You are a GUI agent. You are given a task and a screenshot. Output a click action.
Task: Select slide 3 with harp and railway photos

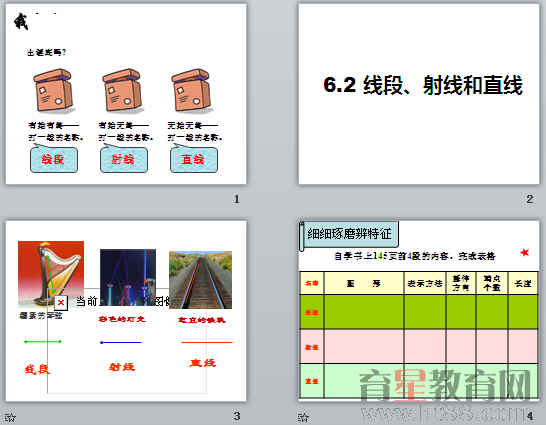pos(126,311)
